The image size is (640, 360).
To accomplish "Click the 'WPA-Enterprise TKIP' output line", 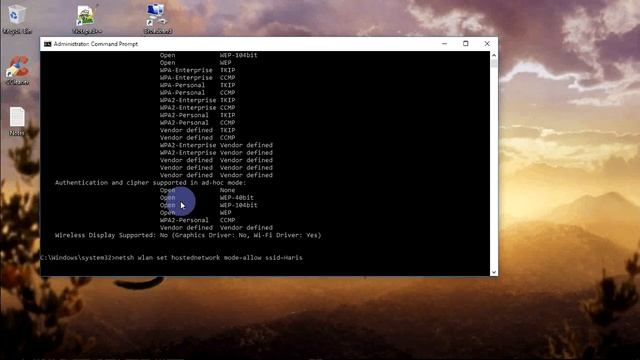I will click(x=198, y=70).
